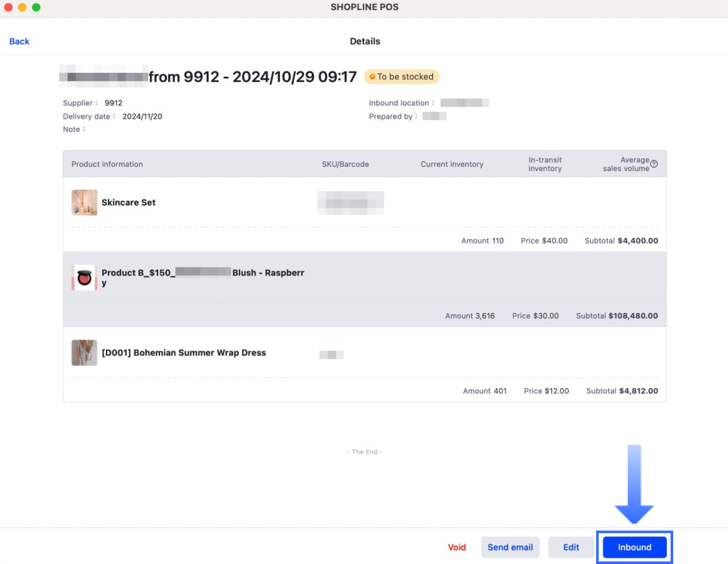Click the 'Current inventory' column header
This screenshot has height=564, width=728.
pyautogui.click(x=452, y=164)
